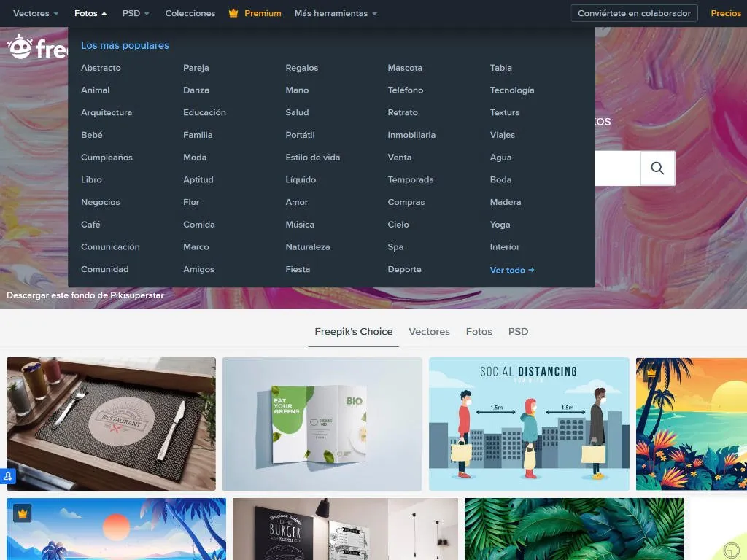Open the Yoga category
747x560 pixels.
[500, 225]
